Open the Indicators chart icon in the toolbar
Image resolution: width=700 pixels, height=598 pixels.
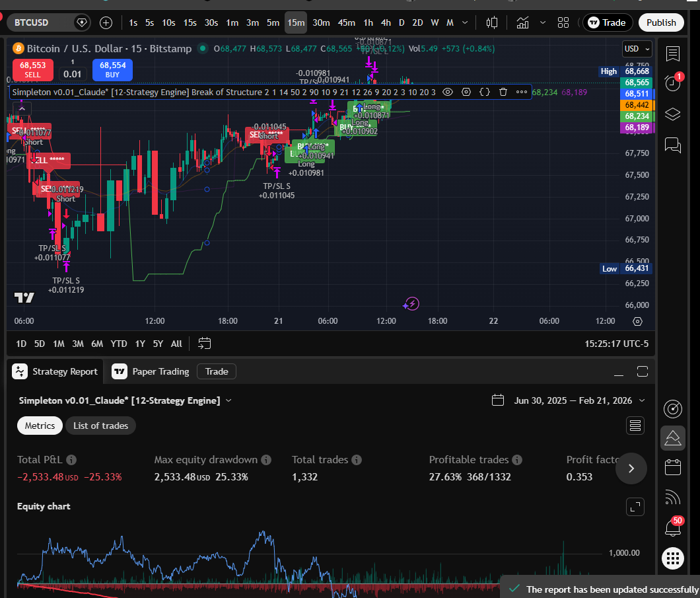522,22
